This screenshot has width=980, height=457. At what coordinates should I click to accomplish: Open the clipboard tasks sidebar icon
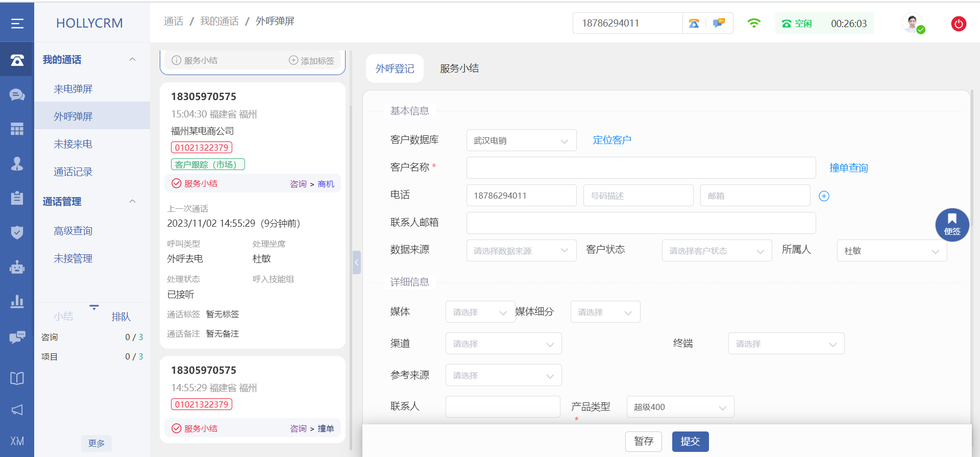[17, 198]
